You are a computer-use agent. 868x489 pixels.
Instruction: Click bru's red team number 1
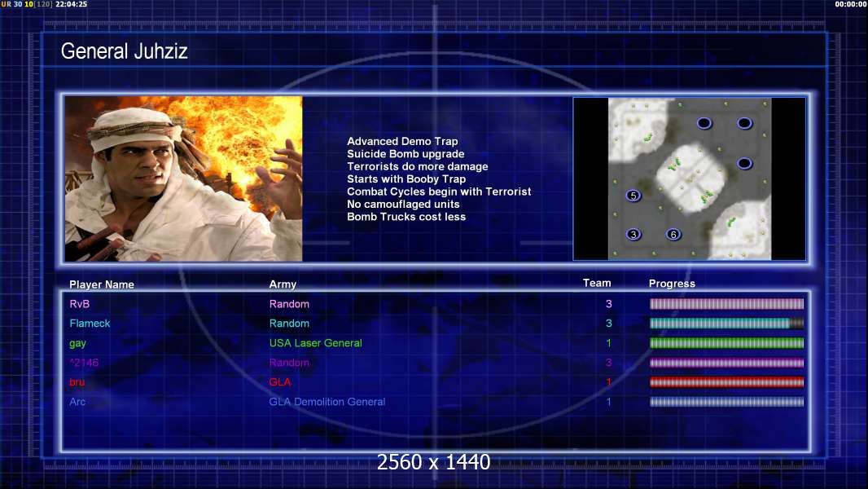(x=609, y=382)
